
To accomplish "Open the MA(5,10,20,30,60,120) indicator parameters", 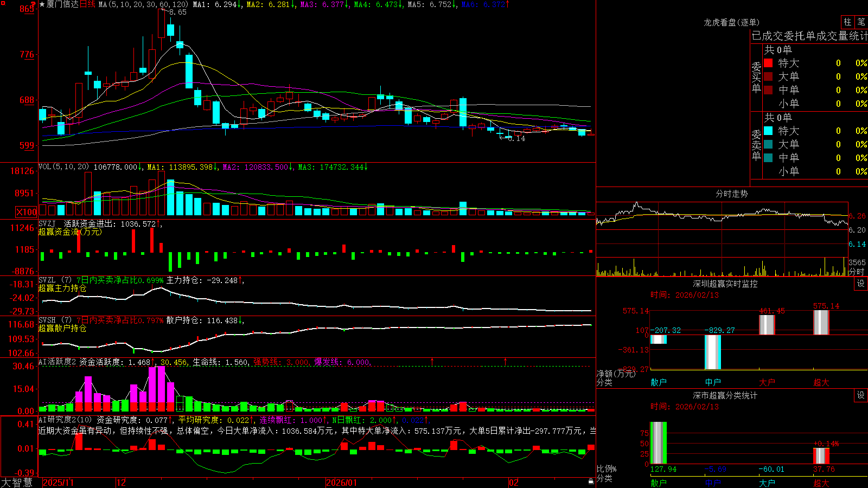I will tap(143, 4).
